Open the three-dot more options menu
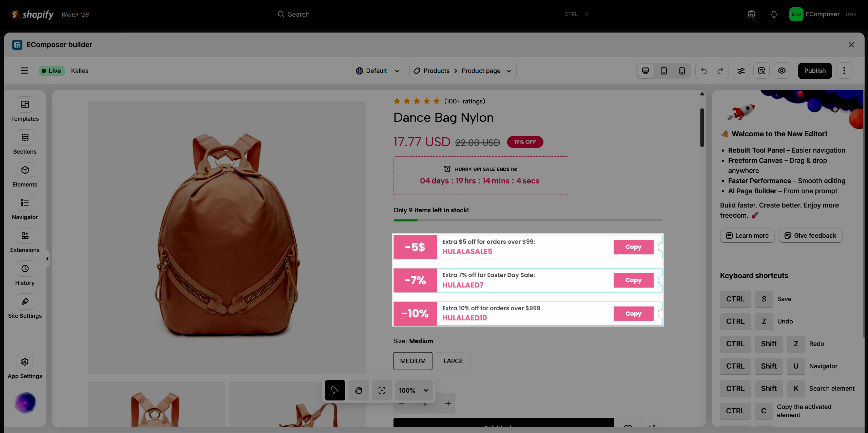Image resolution: width=868 pixels, height=433 pixels. pos(844,71)
